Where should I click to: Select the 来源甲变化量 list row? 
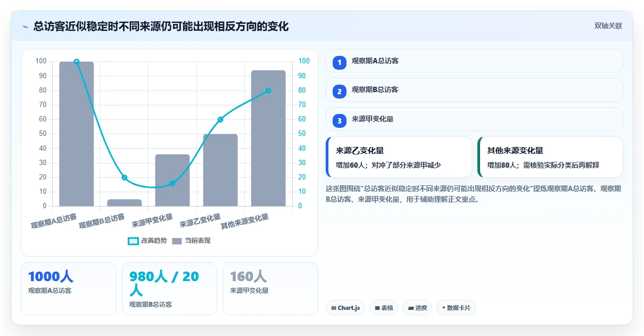pyautogui.click(x=474, y=119)
